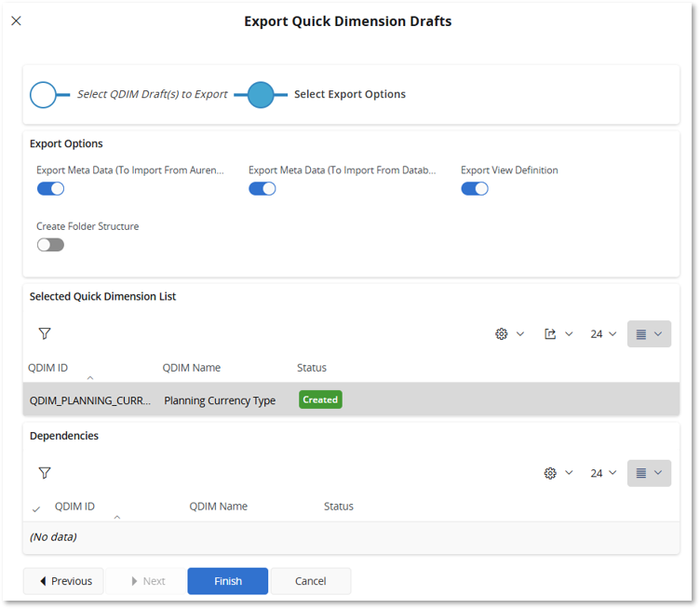The height and width of the screenshot is (609, 700).
Task: Click the Next button
Action: tap(145, 581)
